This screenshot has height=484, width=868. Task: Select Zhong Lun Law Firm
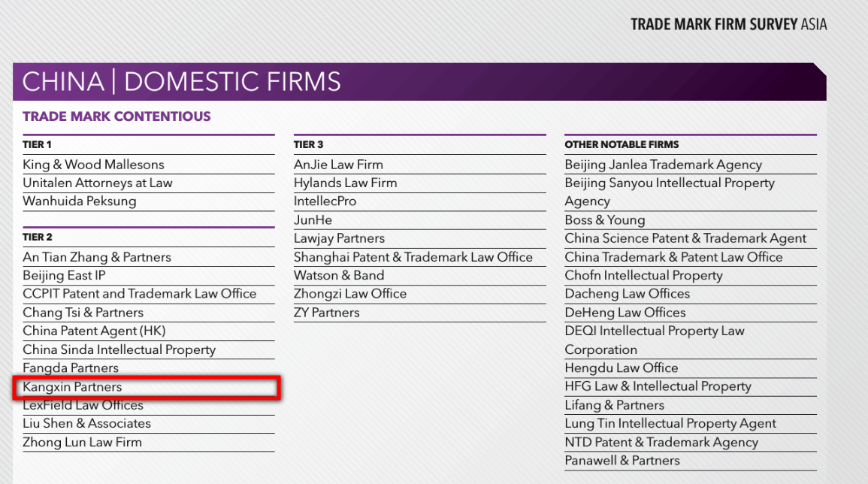point(82,442)
